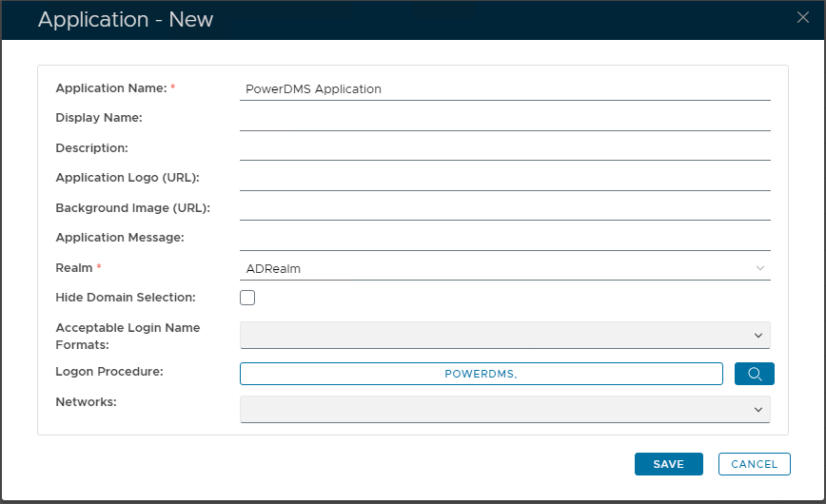Click the "Logon Procedure" label text
Screen dimensions: 826x504
(x=109, y=372)
